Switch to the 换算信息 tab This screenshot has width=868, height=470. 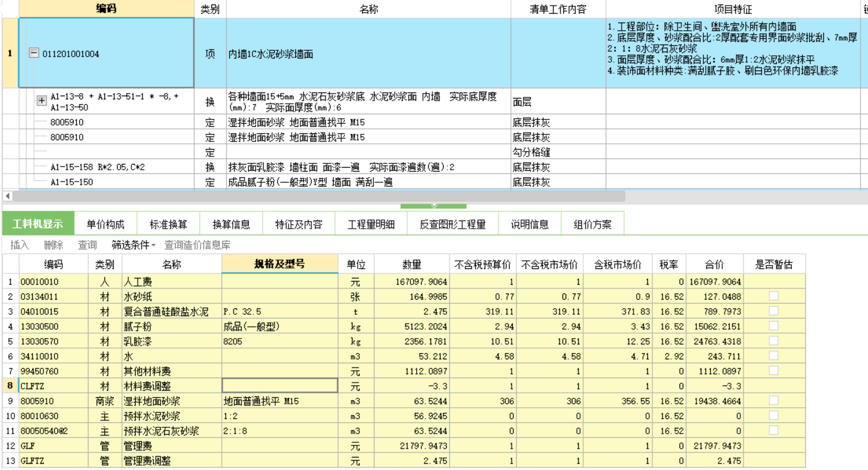click(231, 224)
